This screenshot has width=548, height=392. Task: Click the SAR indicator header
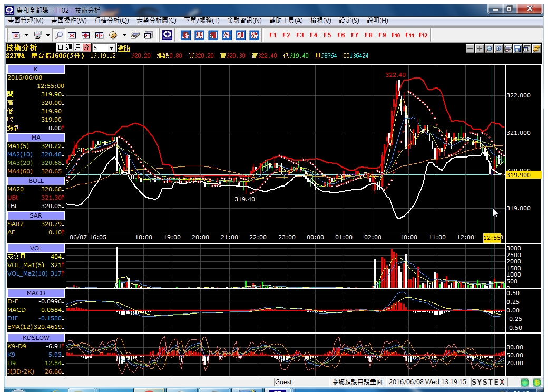[36, 215]
